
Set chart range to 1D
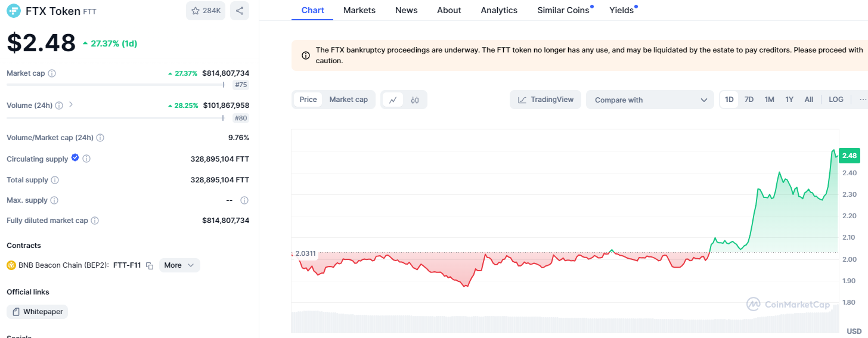[x=729, y=100]
